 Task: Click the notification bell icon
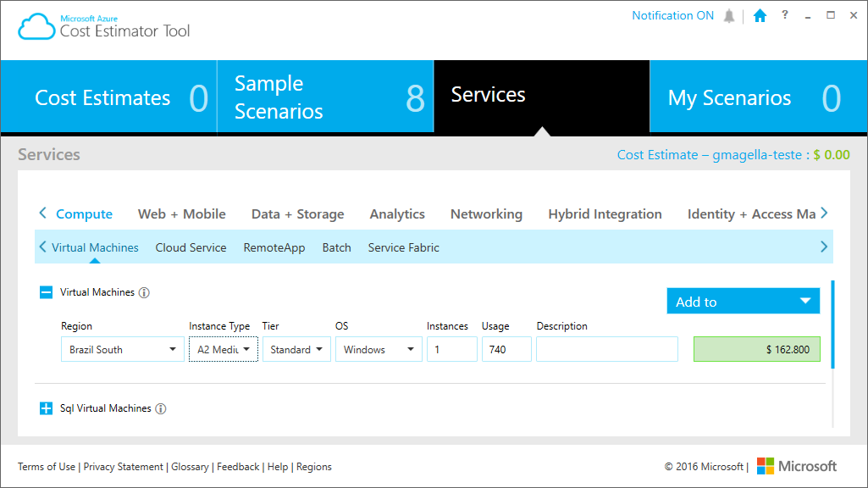tap(729, 16)
